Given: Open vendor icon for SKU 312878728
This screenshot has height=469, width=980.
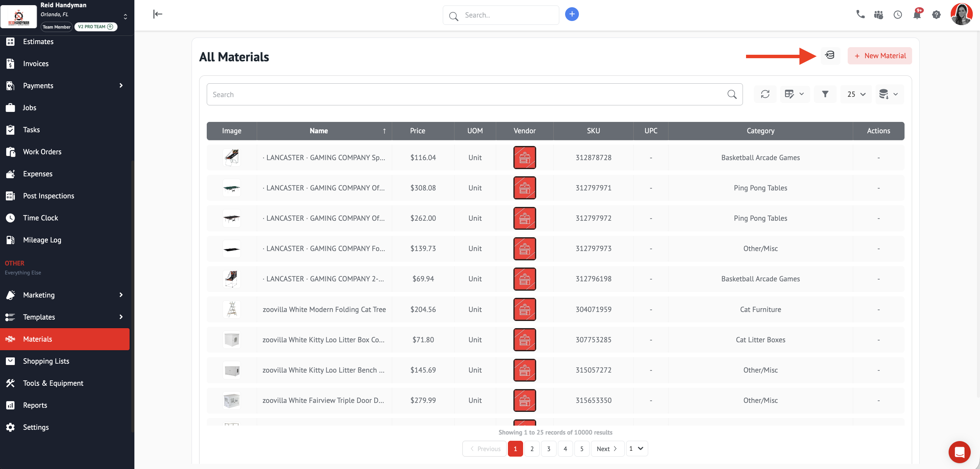Looking at the screenshot, I should click(524, 157).
